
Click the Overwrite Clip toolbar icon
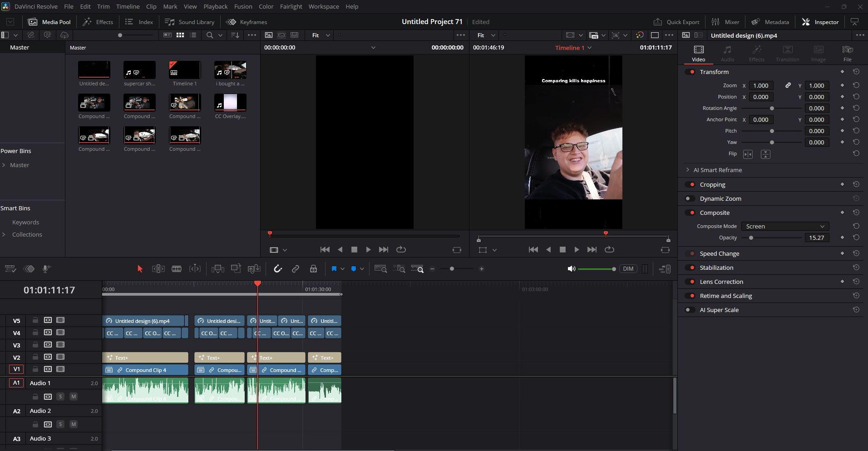pos(236,269)
